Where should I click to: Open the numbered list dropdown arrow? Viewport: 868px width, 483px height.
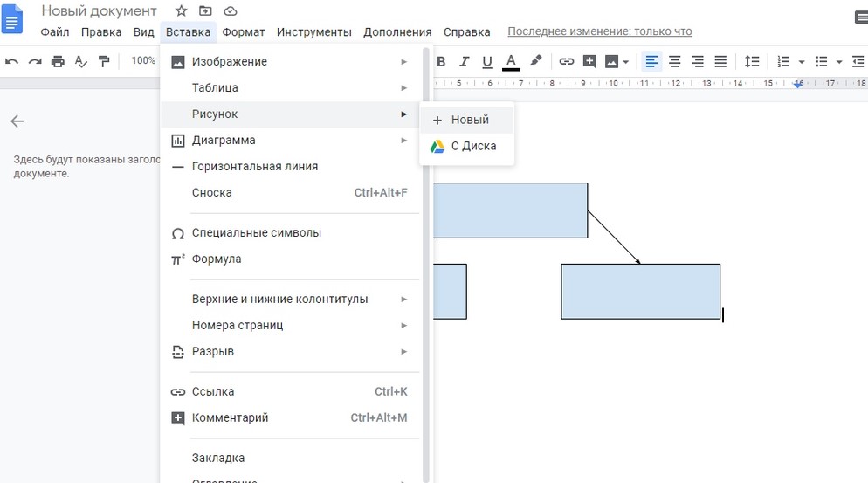point(802,62)
